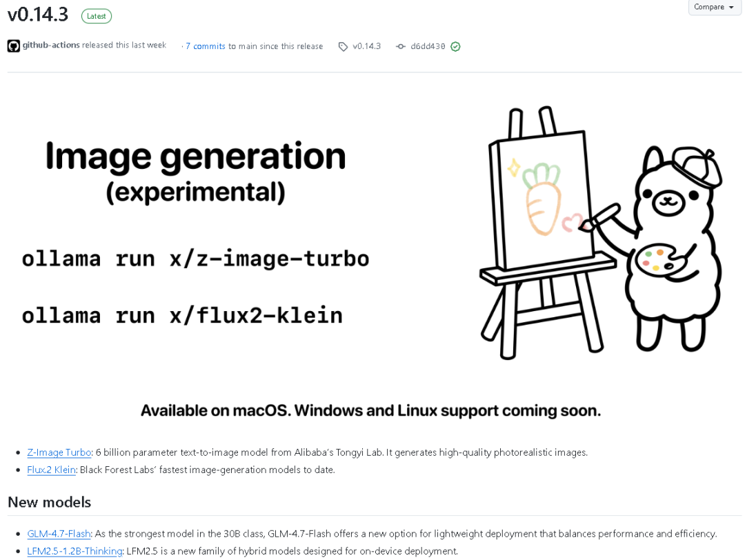Click the New models heading
Viewport: 745px width, 560px height.
click(x=50, y=502)
